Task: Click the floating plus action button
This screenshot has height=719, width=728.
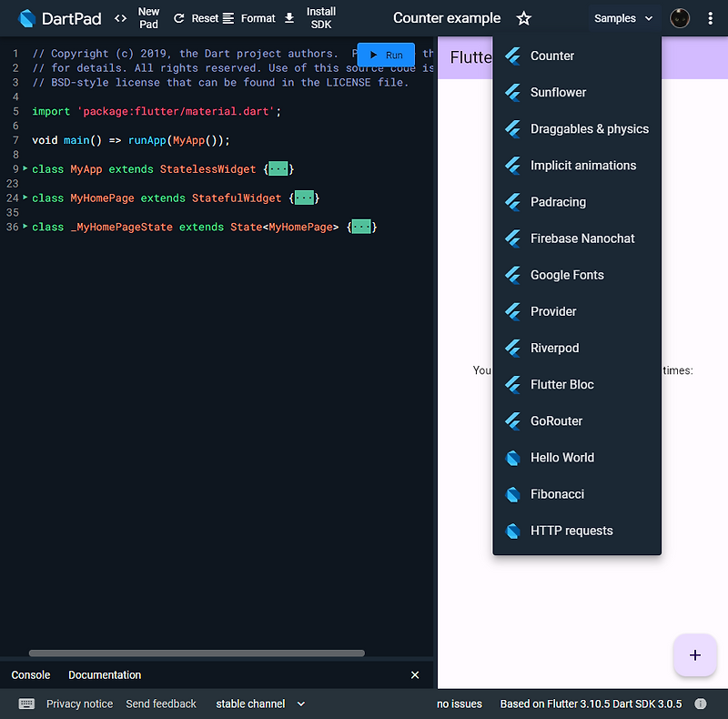Action: pos(694,655)
